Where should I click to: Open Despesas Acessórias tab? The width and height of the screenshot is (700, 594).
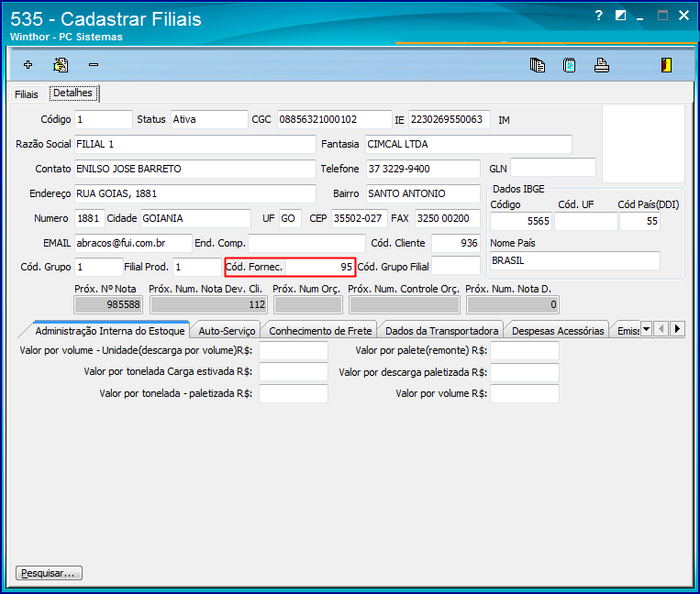[558, 331]
